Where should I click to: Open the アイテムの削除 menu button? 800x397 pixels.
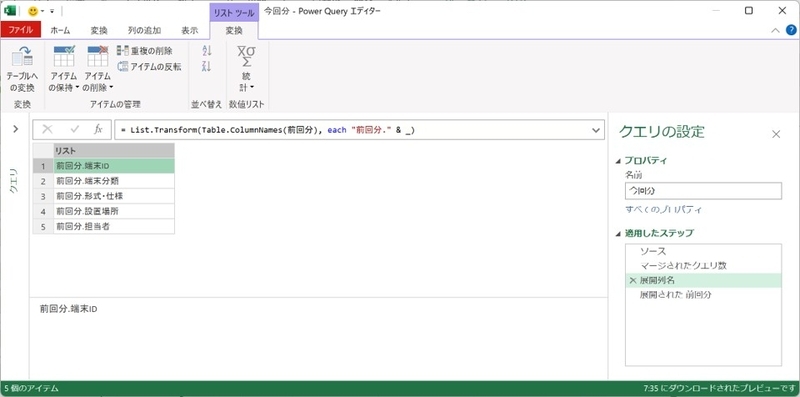coord(97,69)
